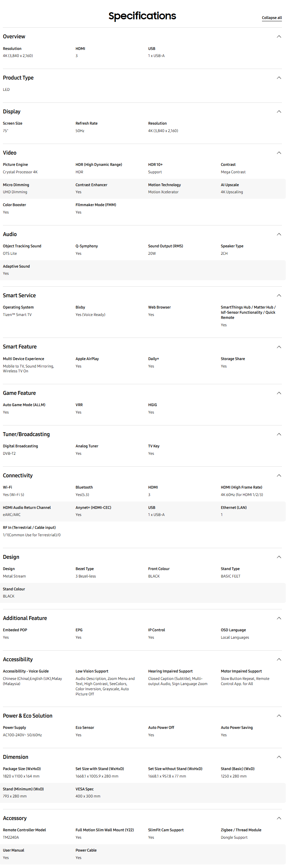Collapse the Connectivity section chevron

[279, 476]
